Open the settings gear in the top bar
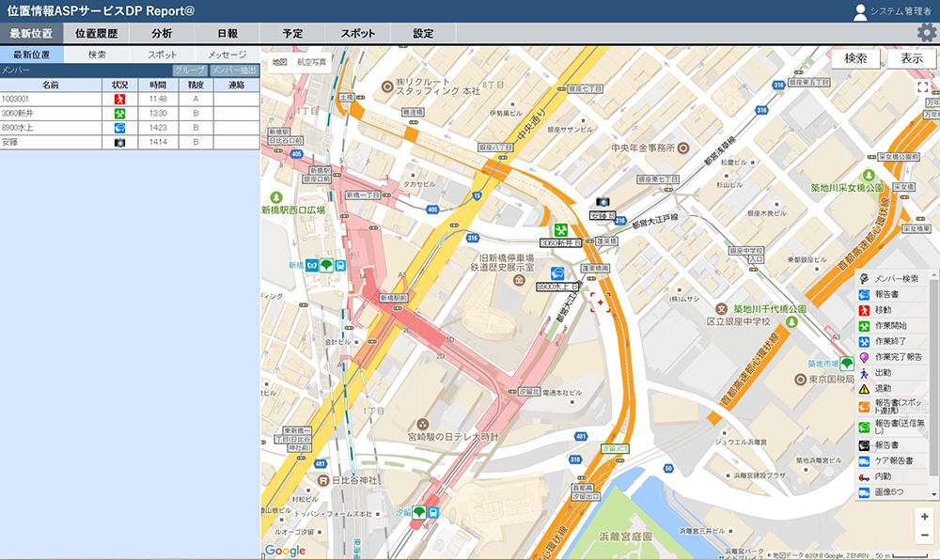 click(927, 33)
